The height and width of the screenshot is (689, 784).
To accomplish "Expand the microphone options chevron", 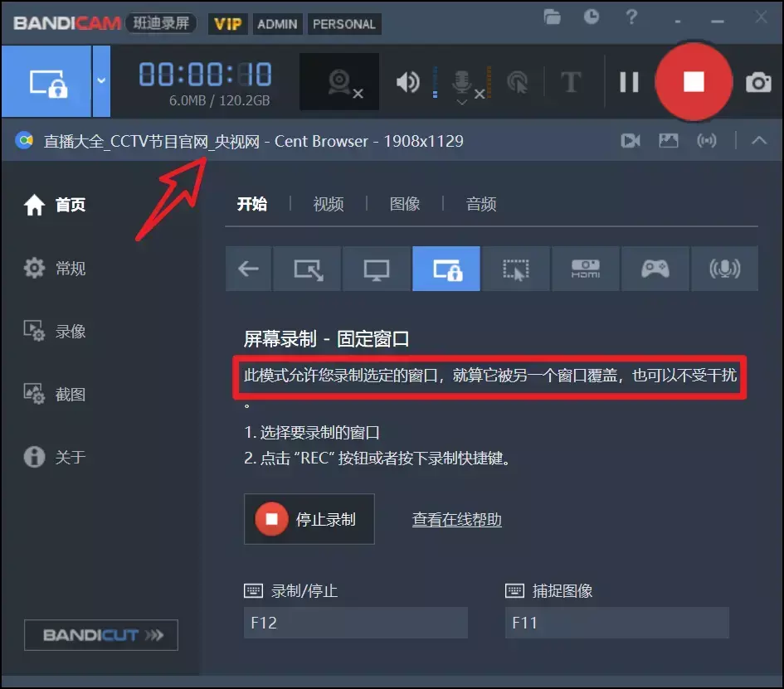I will pyautogui.click(x=462, y=101).
